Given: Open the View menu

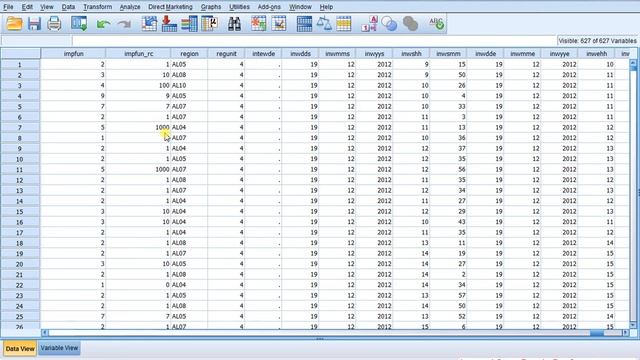Looking at the screenshot, I should coord(47,7).
